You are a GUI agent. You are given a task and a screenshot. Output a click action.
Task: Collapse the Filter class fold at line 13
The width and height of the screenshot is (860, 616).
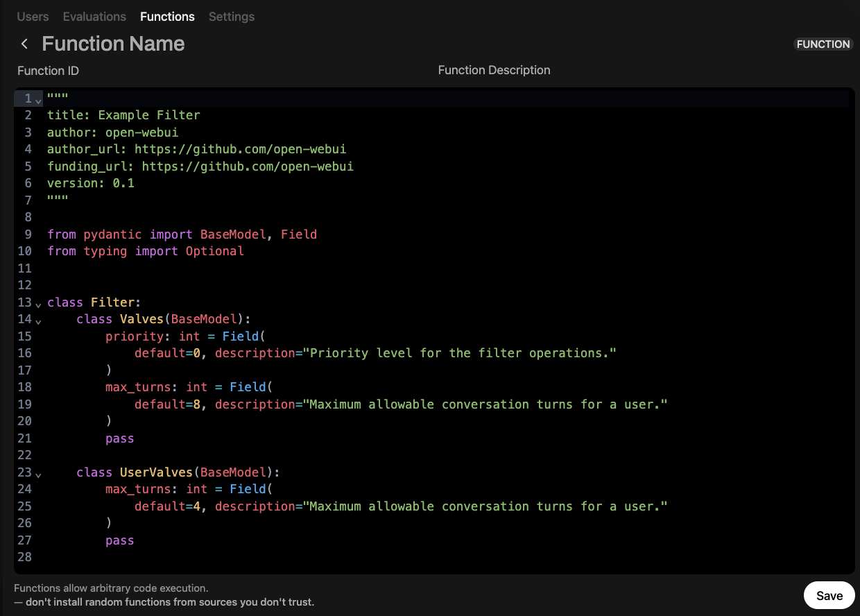pyautogui.click(x=38, y=305)
